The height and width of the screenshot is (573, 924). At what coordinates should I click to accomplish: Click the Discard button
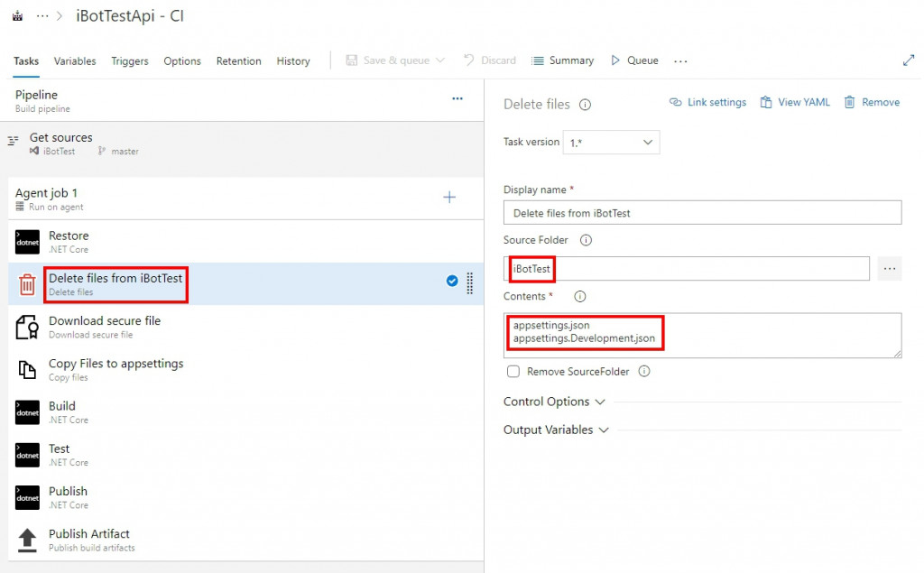click(490, 60)
